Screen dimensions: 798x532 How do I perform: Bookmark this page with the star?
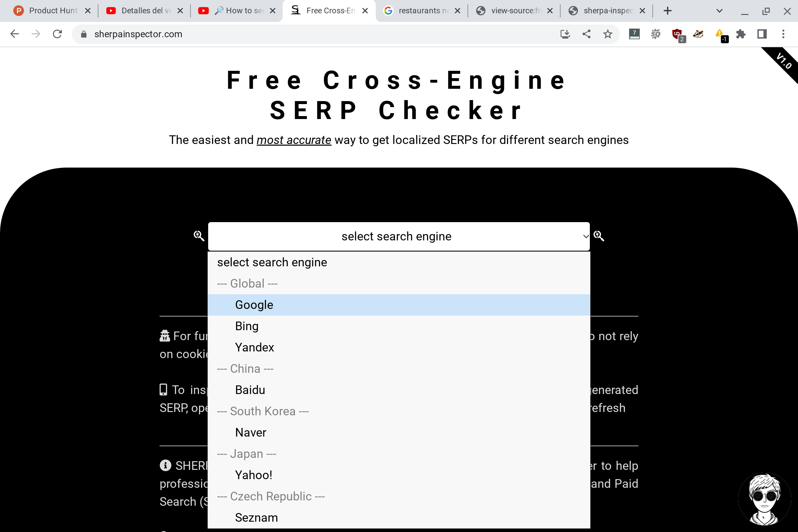608,34
